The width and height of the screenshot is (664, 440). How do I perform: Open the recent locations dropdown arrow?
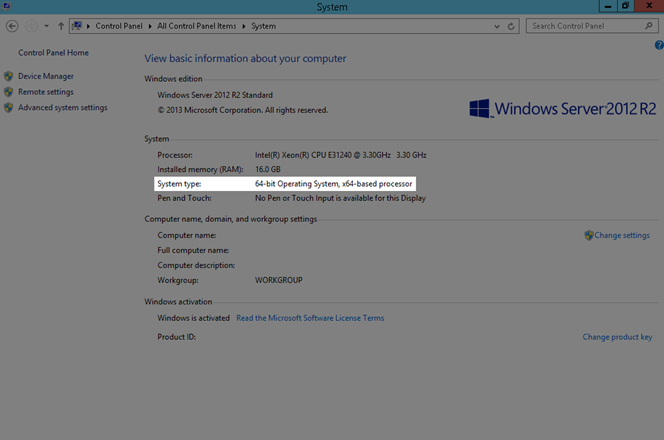[47, 26]
